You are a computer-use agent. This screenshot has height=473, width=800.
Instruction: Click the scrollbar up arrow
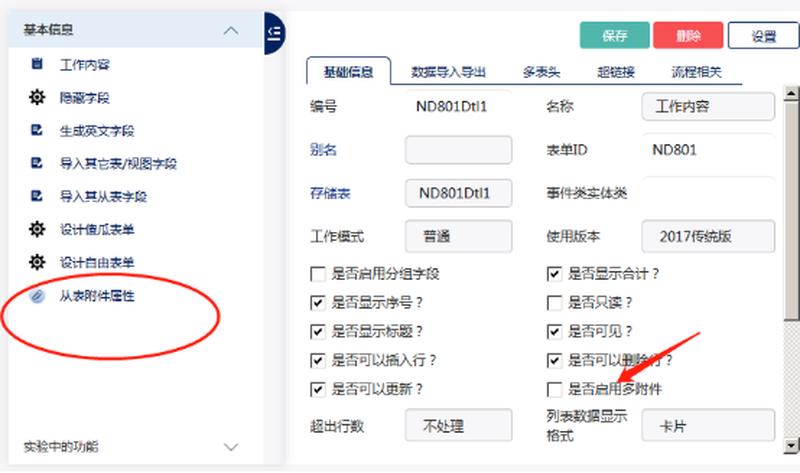pos(791,93)
